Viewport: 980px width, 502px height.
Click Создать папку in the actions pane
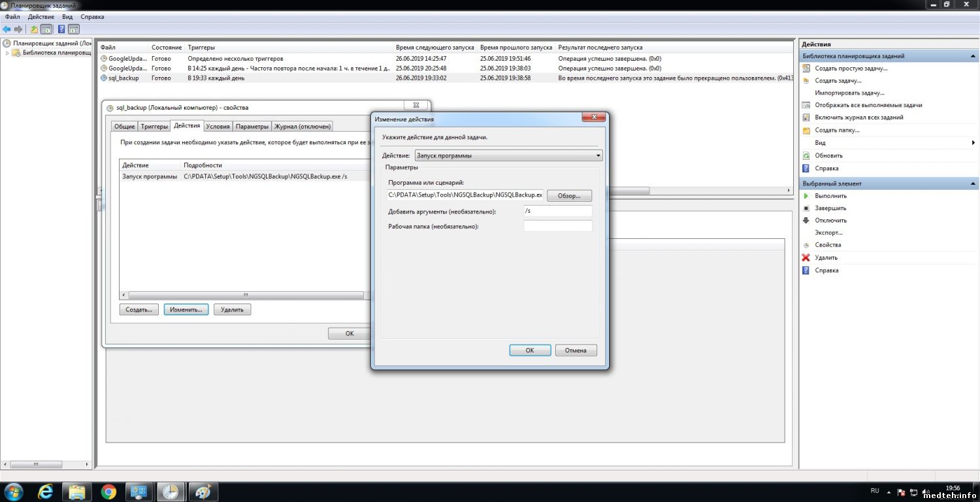pyautogui.click(x=837, y=131)
